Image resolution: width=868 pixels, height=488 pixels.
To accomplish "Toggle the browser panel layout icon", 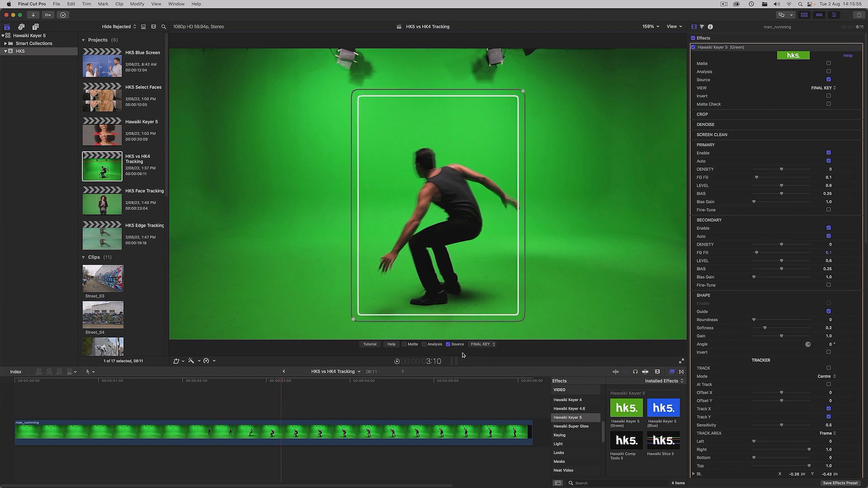I will (804, 15).
